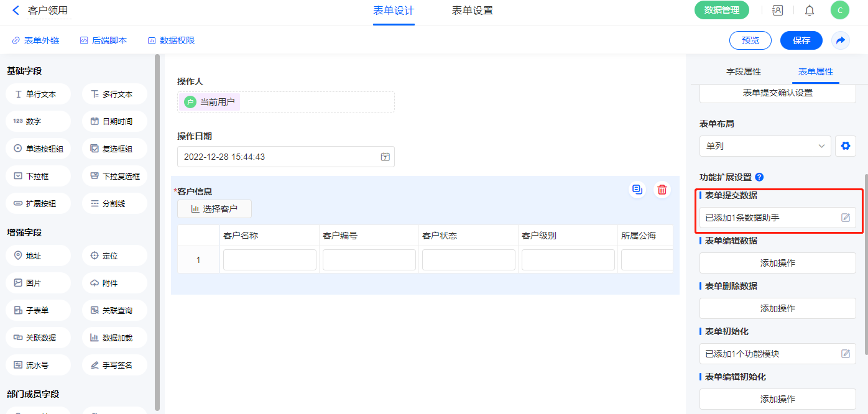Switch to the 表单设置 tab
The width and height of the screenshot is (868, 414).
(472, 11)
